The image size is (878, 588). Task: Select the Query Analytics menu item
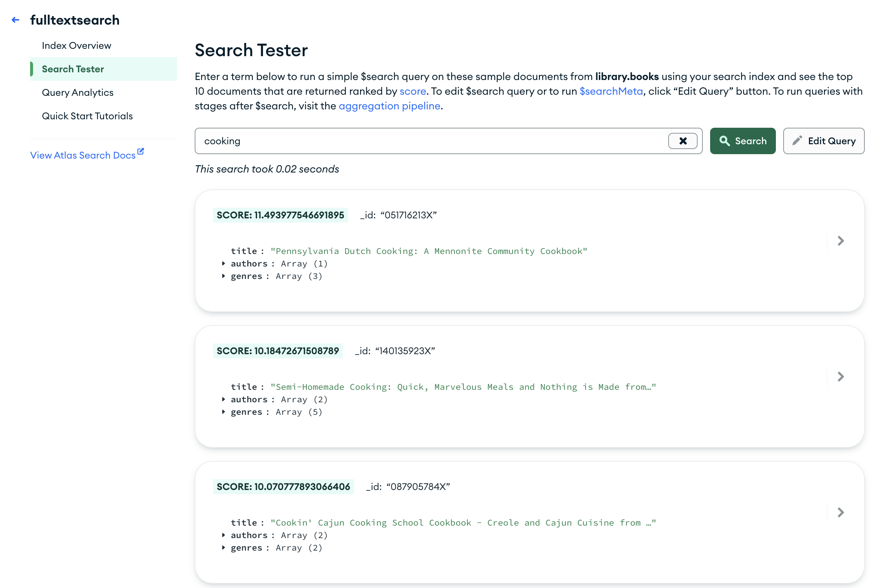pos(78,92)
